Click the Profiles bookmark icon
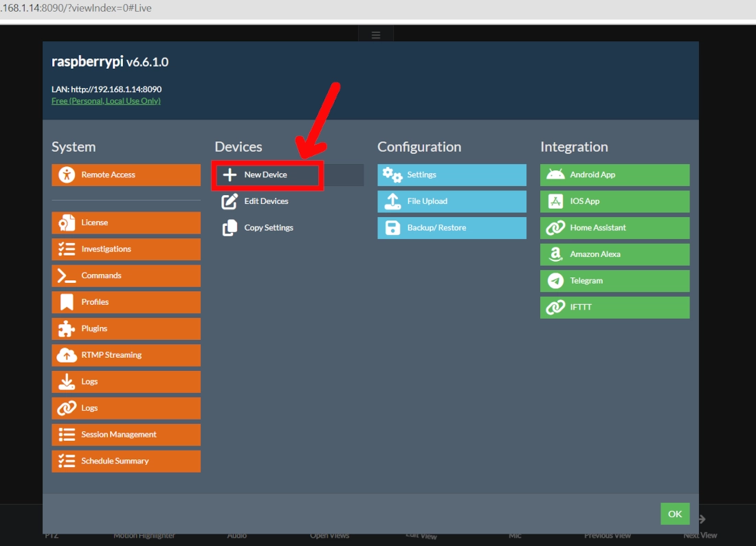Screen dimensions: 756x546 point(67,302)
